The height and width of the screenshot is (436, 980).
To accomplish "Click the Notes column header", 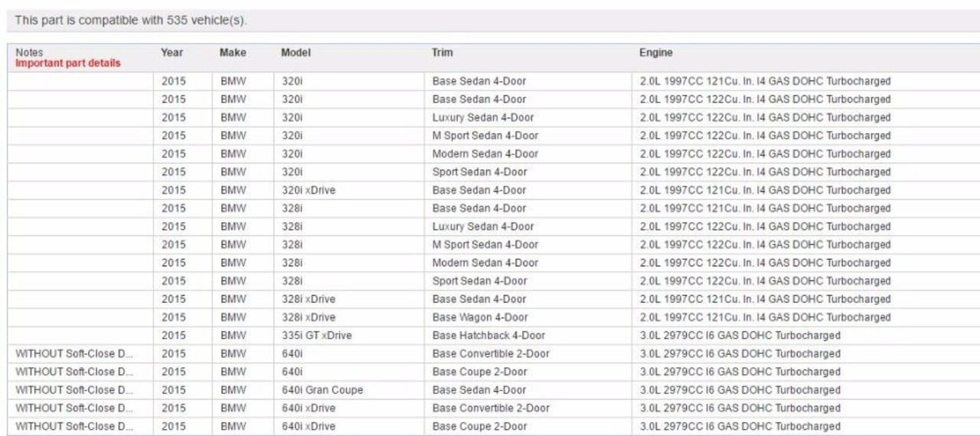I will click(28, 53).
